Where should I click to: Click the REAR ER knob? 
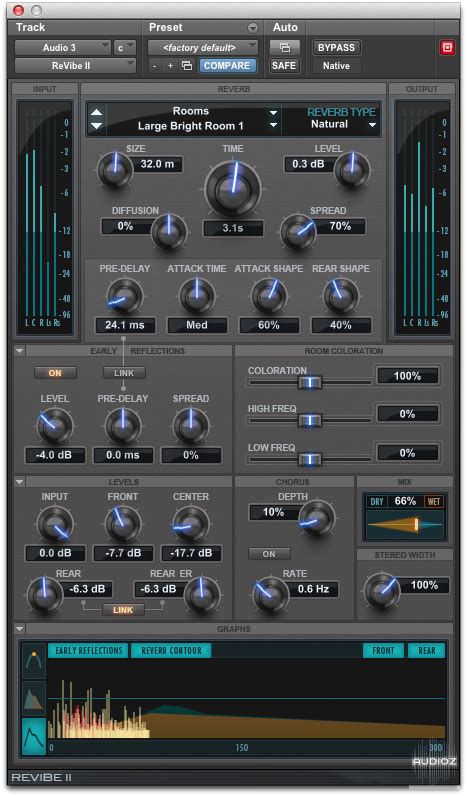click(x=202, y=594)
